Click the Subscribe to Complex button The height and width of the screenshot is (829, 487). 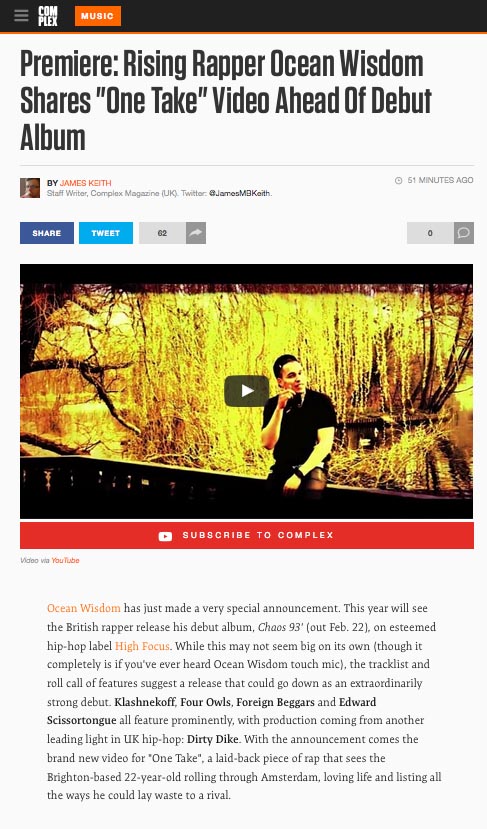pos(247,535)
